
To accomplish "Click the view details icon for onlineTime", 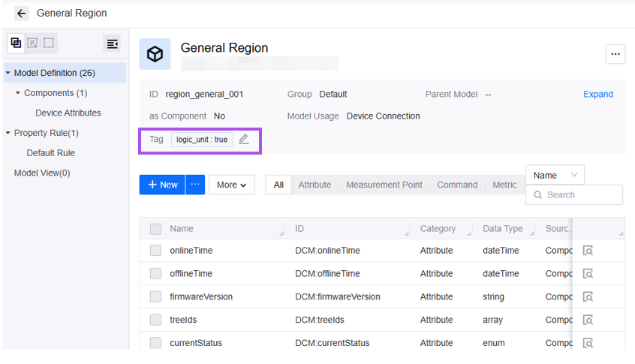I will coord(588,251).
